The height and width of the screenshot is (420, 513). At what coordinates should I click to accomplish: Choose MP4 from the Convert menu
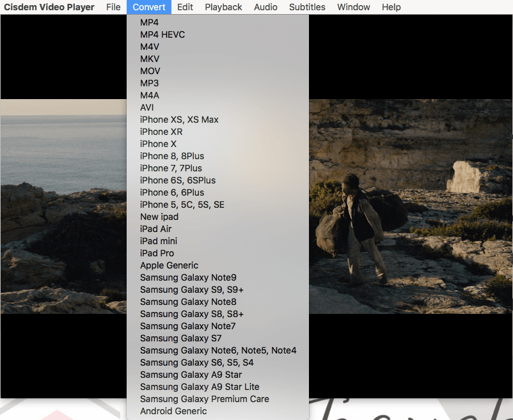[x=217, y=22]
